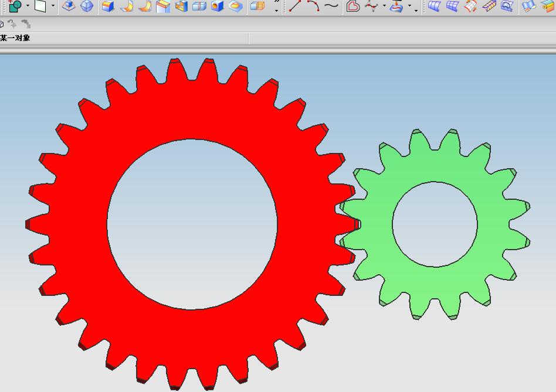Click the striped box surface icon

[489, 6]
